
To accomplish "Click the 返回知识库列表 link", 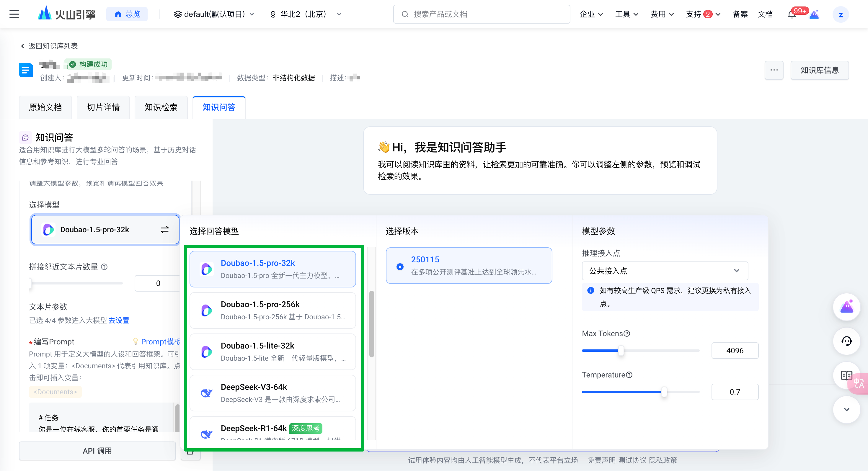I will [49, 46].
